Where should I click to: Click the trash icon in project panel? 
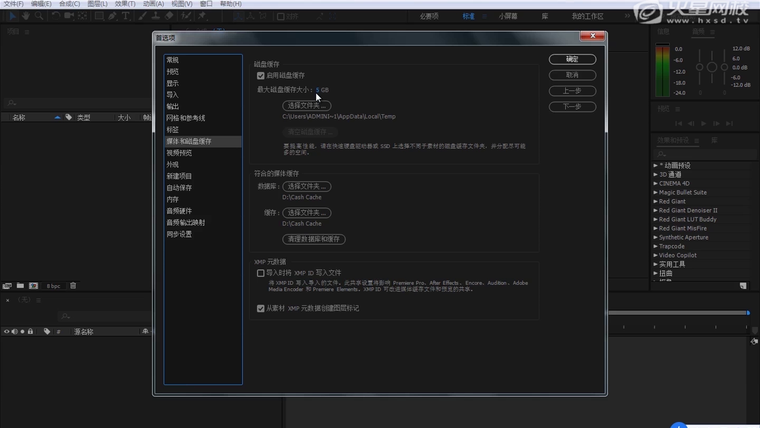[72, 286]
